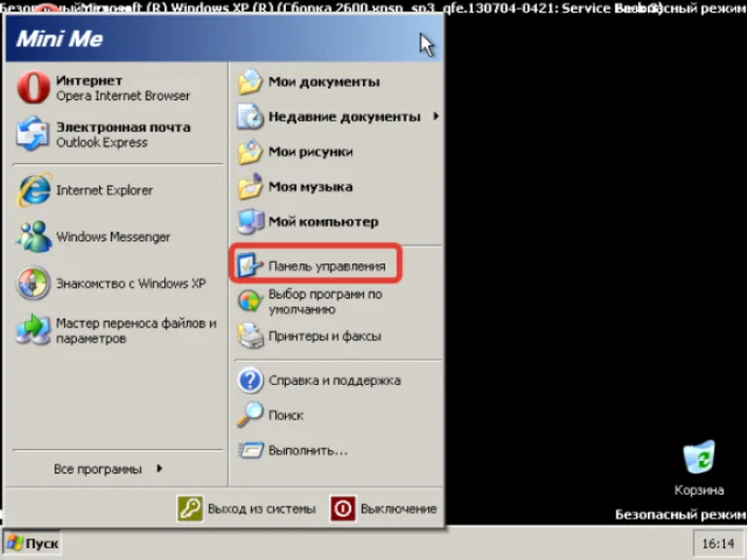Viewport: 747px width, 560px height.
Task: Click the Интернет label
Action: click(x=89, y=81)
